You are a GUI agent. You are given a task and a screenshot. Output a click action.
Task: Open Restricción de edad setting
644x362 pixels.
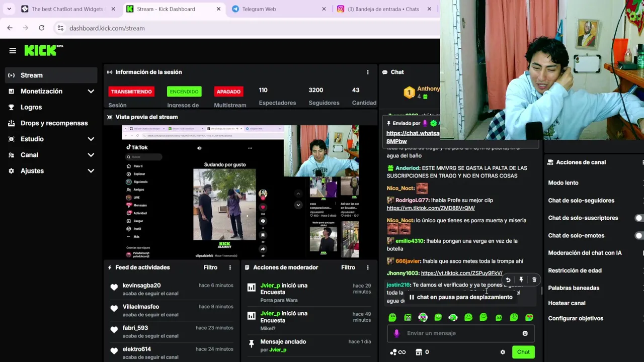575,270
